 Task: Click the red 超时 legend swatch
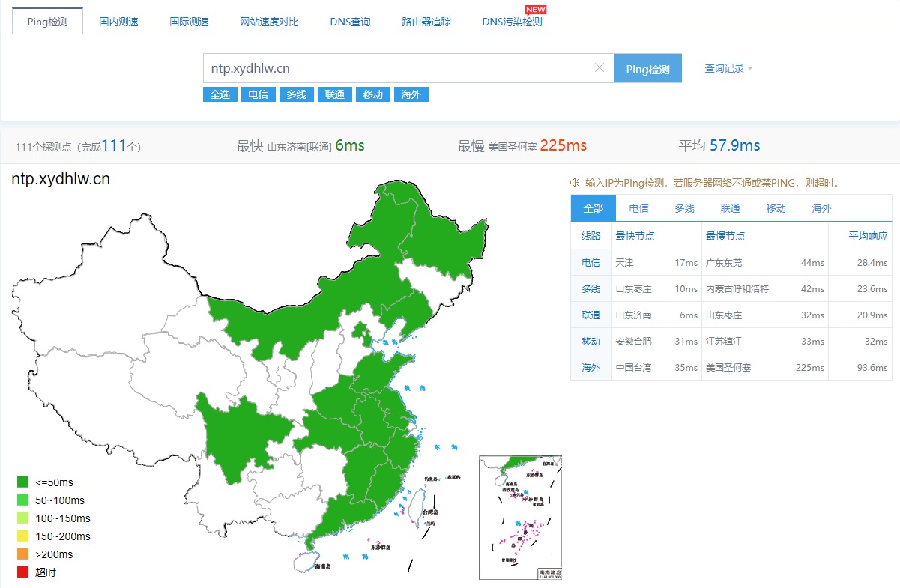(22, 572)
